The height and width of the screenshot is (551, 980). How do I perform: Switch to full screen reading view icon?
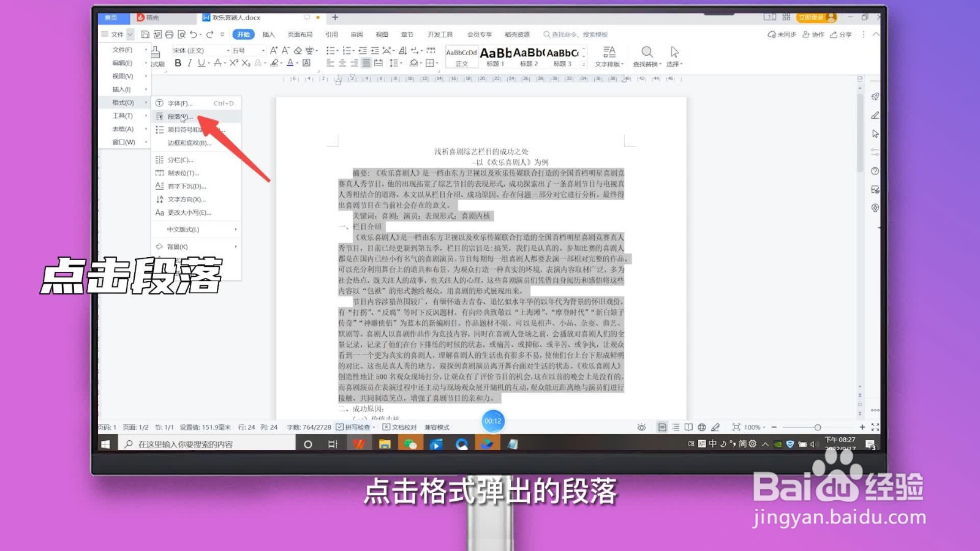[688, 427]
